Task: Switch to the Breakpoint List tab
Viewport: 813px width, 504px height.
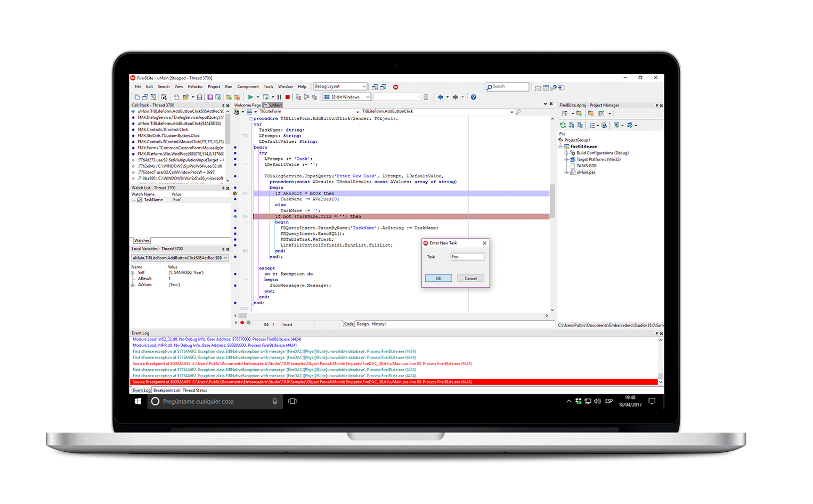Action: [167, 391]
